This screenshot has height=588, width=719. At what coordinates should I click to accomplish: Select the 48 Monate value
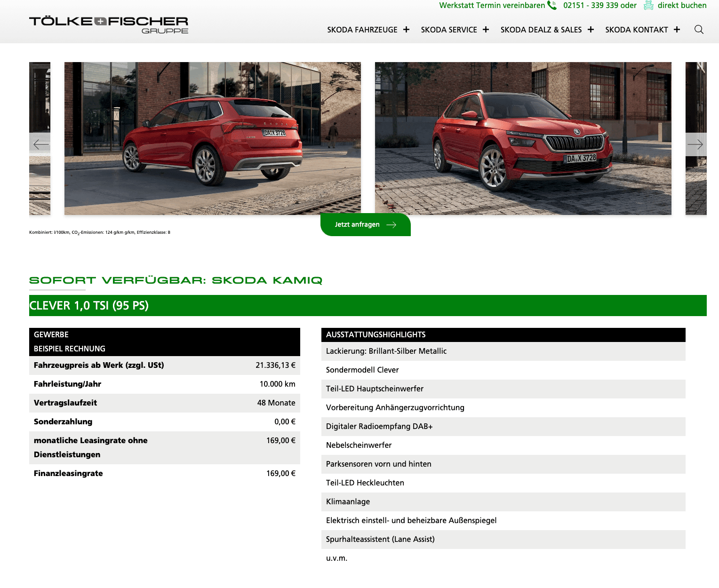click(276, 403)
